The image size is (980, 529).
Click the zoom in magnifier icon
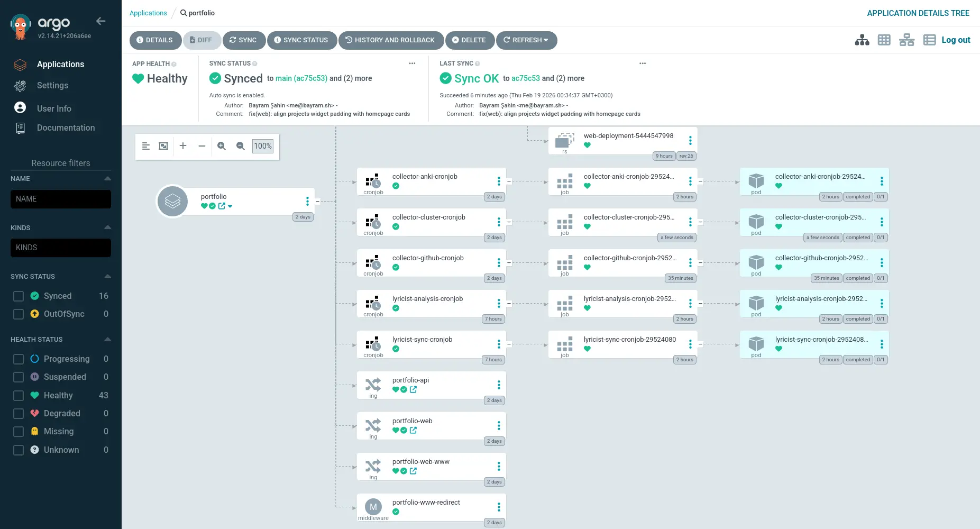click(x=222, y=146)
